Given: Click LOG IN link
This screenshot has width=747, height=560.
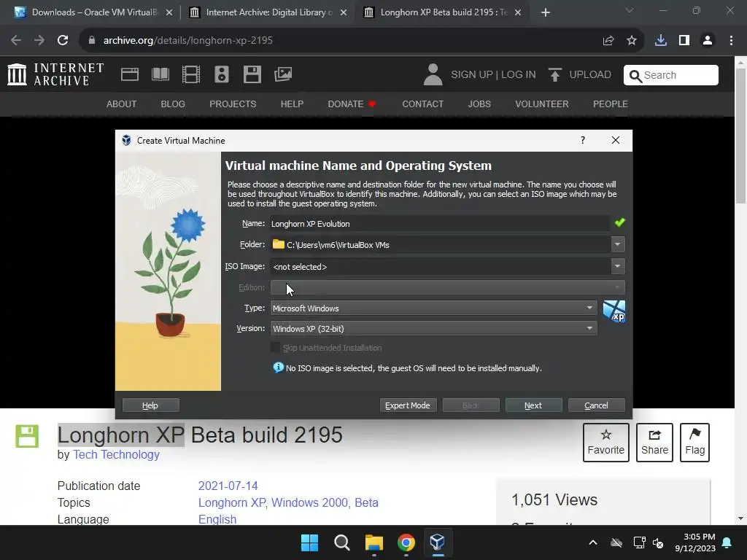Looking at the screenshot, I should tap(519, 75).
